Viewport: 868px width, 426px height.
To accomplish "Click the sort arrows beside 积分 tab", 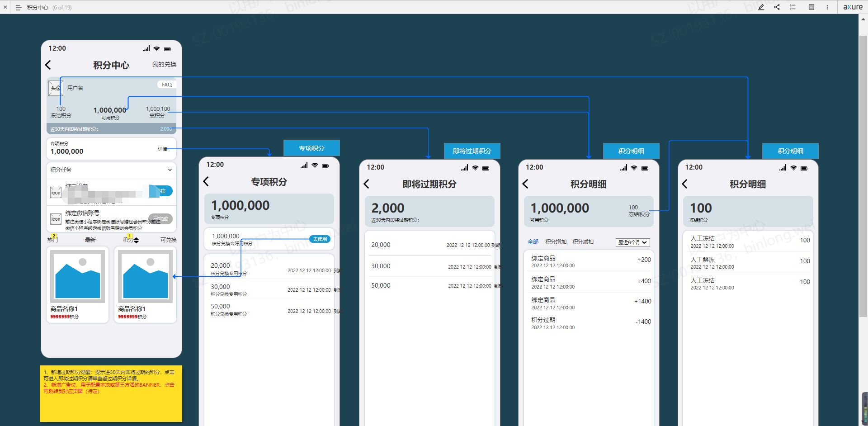I will (x=137, y=240).
